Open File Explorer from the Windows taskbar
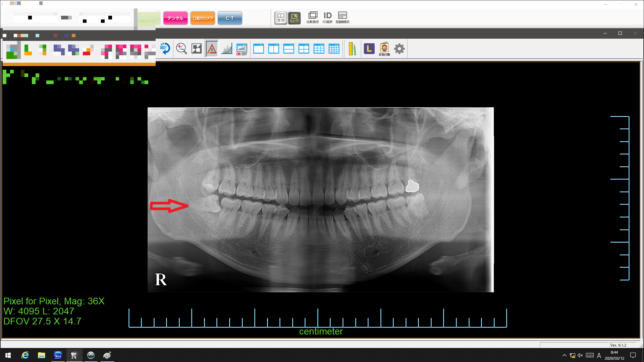 coord(41,355)
